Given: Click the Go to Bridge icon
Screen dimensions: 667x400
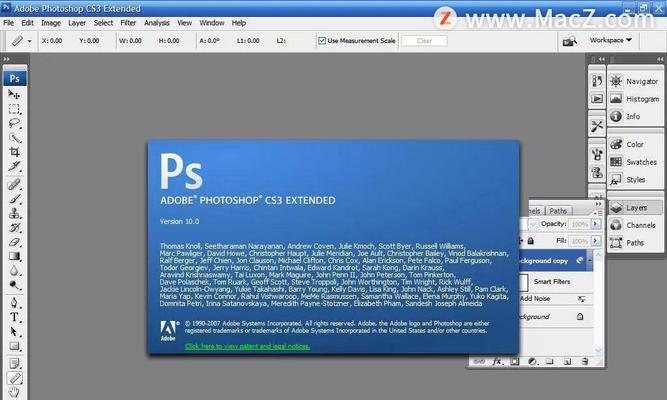Looking at the screenshot, I should click(x=570, y=41).
